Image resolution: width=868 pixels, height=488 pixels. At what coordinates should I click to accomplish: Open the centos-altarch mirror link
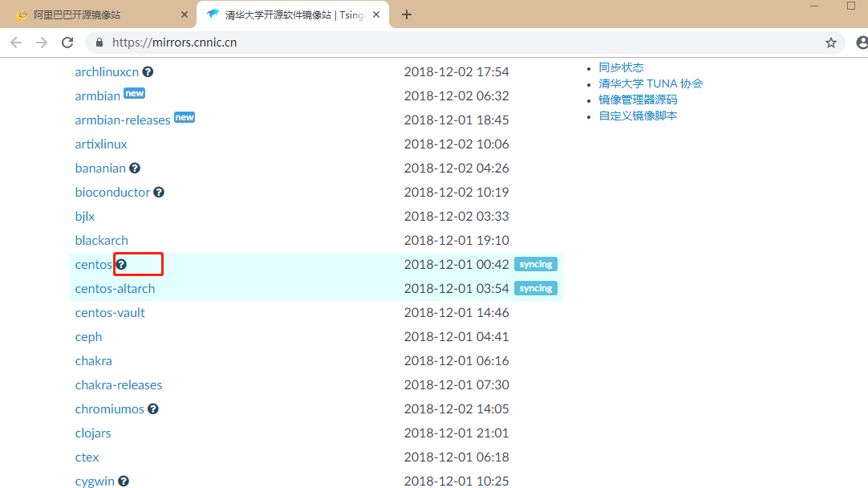(x=115, y=289)
